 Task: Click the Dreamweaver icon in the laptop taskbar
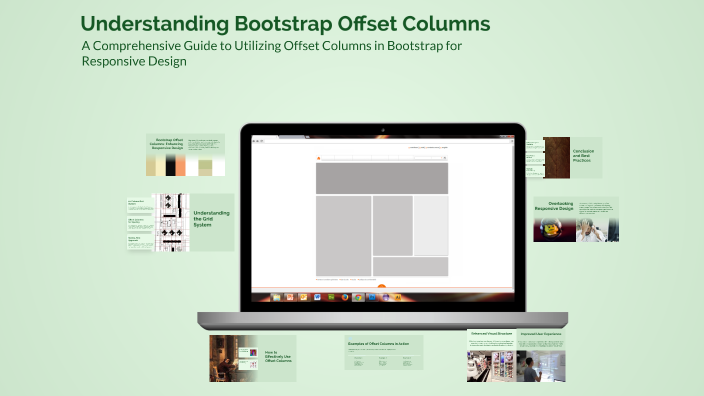point(331,297)
